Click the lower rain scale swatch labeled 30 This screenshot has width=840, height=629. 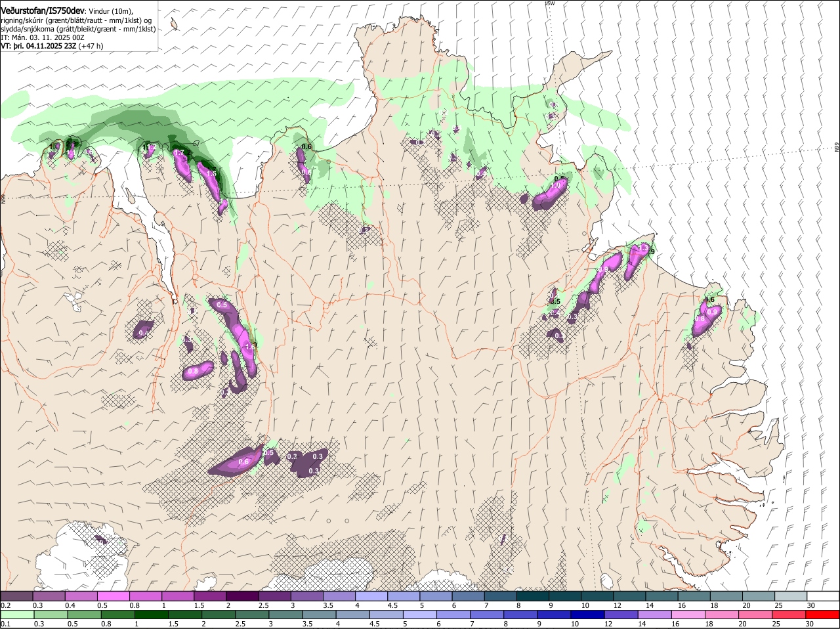tap(823, 615)
